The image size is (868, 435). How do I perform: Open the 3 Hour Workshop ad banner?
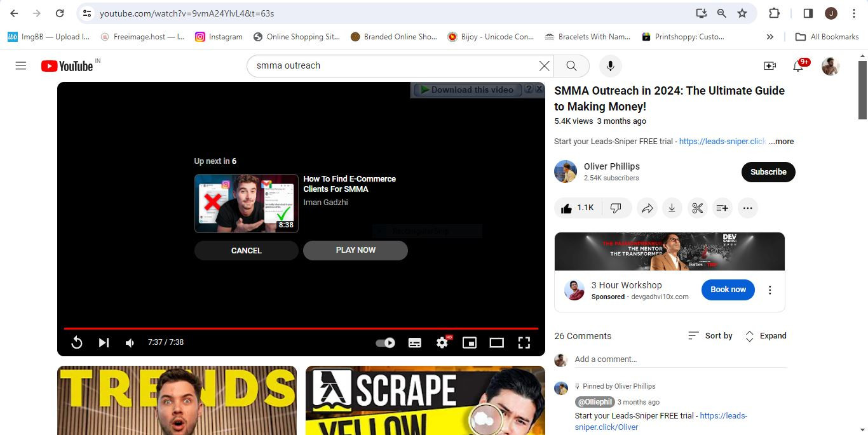tap(670, 251)
